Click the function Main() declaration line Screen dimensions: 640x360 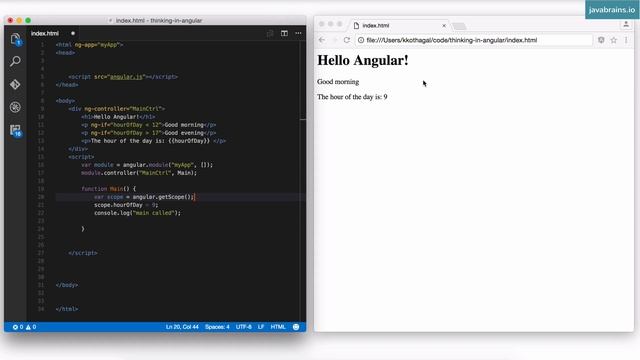tap(108, 189)
